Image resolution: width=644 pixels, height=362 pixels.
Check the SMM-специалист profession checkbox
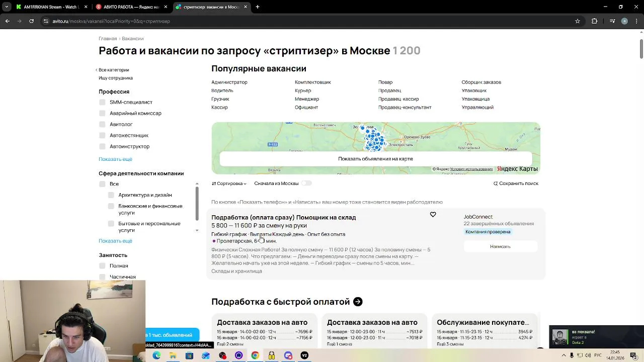click(x=103, y=102)
